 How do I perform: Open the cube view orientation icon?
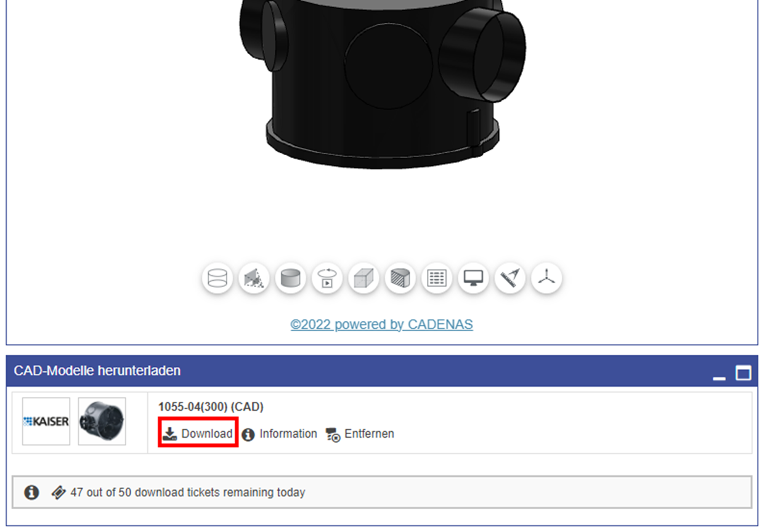click(363, 278)
